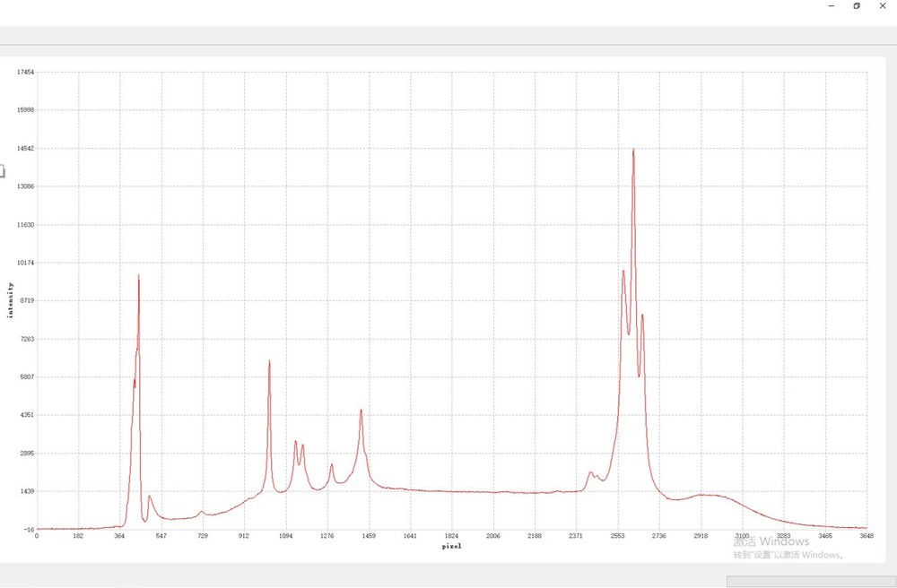Click the "pixel" x-axis title
The width and height of the screenshot is (897, 588).
coord(451,545)
